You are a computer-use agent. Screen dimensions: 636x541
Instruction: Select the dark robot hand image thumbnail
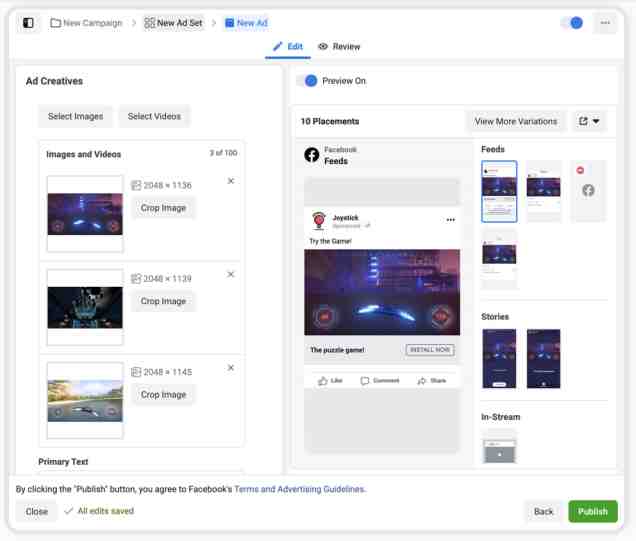coord(85,307)
